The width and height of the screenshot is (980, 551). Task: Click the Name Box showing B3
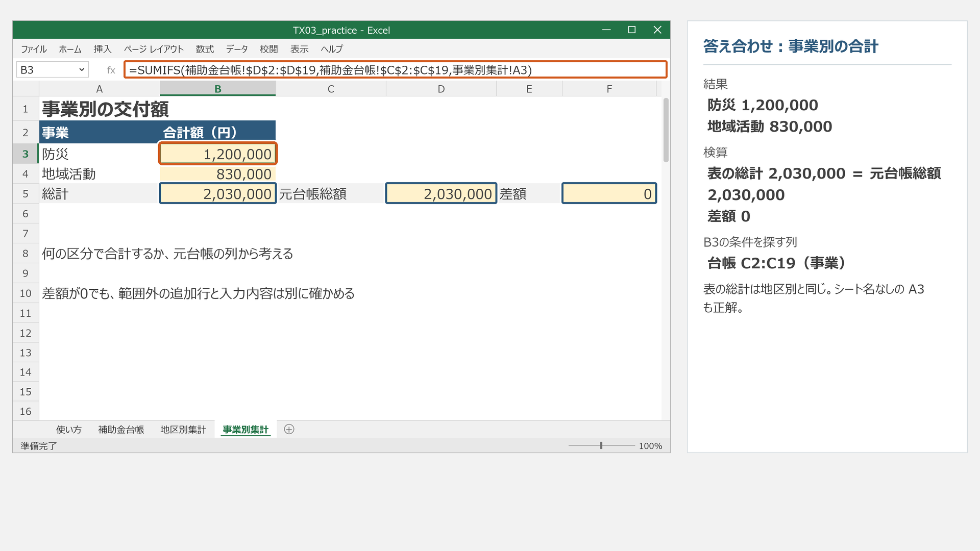53,70
